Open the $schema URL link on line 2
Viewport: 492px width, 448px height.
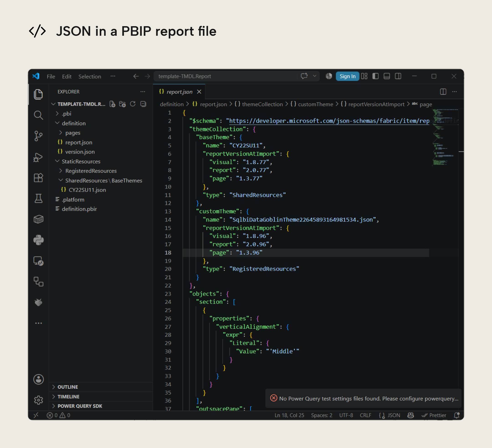(x=329, y=121)
